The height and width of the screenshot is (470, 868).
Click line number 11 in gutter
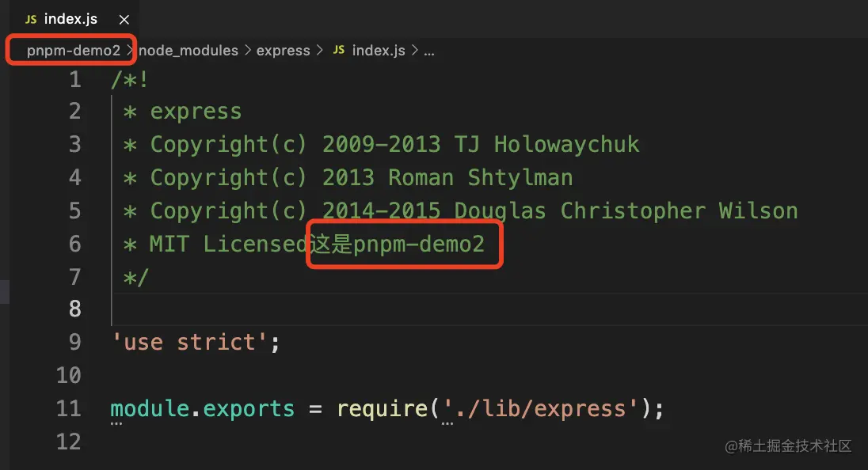tap(69, 408)
